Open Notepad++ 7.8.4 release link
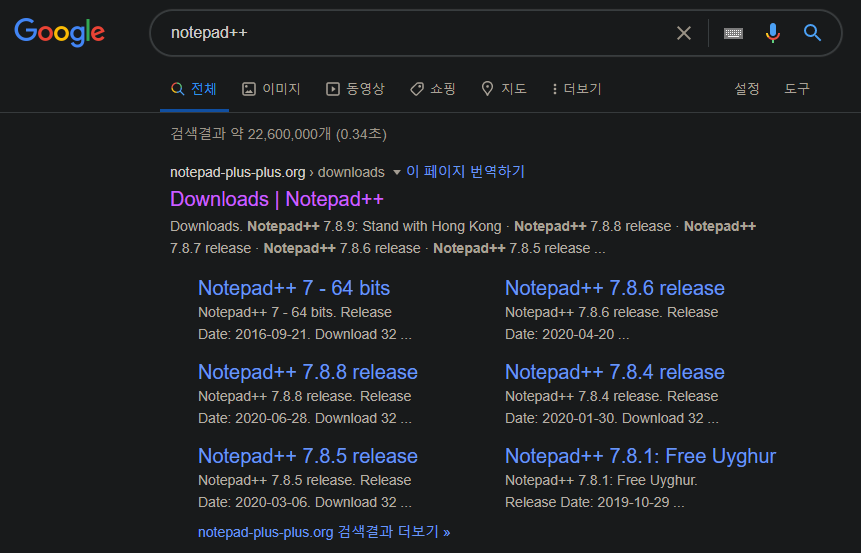Viewport: 861px width, 553px height. point(614,372)
